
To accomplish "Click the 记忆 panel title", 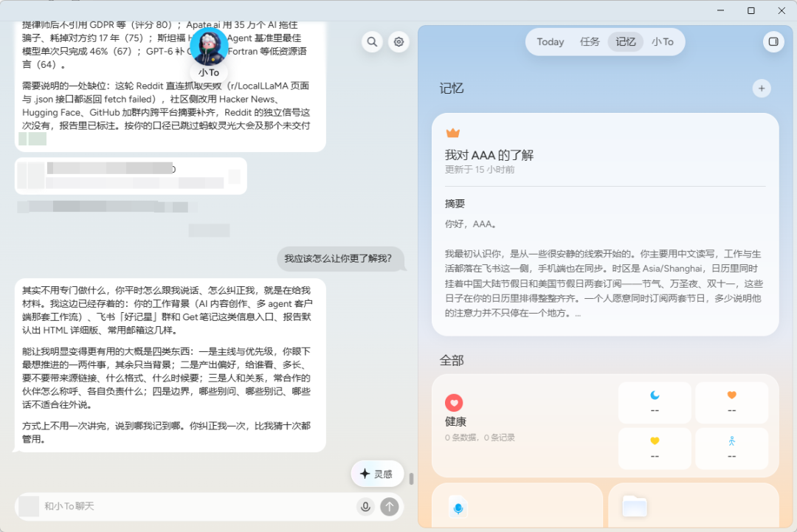I will tap(452, 89).
